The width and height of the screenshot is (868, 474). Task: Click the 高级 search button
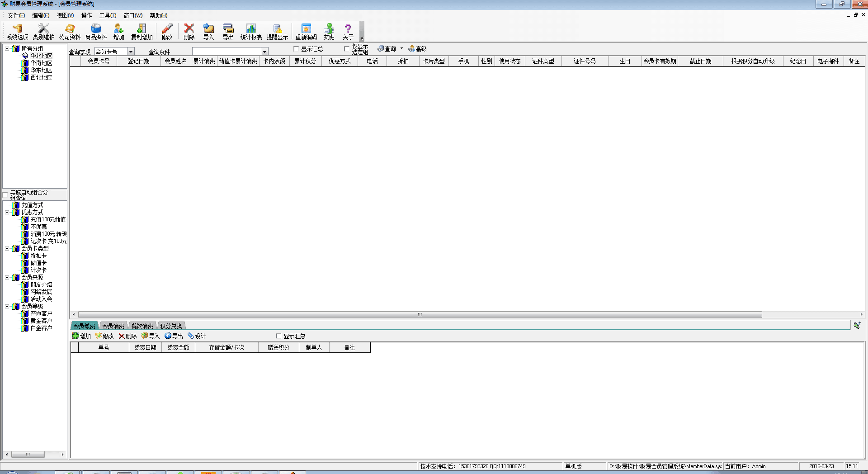tap(418, 49)
